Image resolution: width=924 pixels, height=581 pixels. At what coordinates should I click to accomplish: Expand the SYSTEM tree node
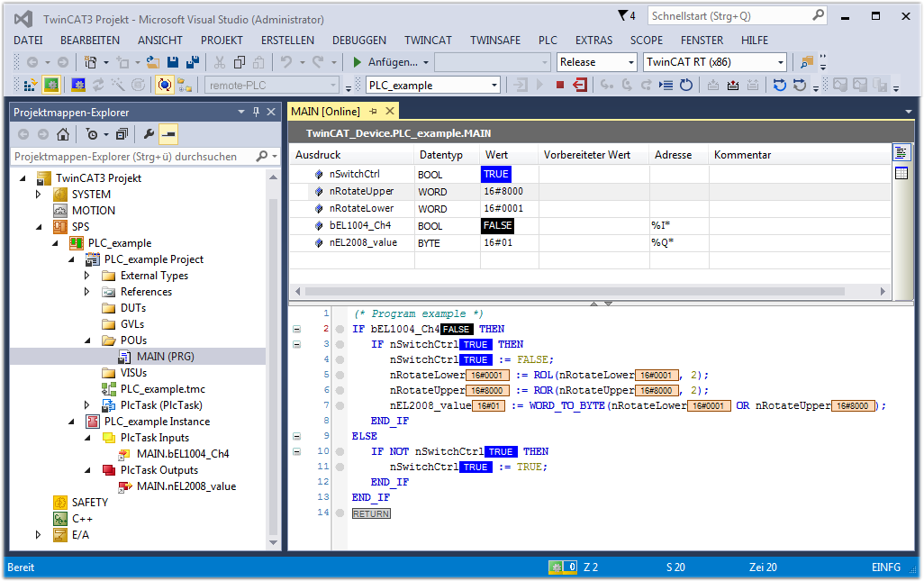tap(38, 195)
